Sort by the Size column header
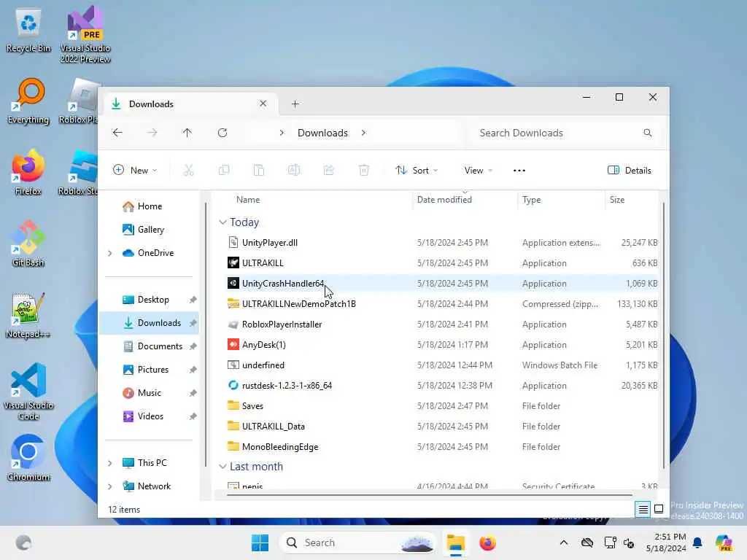This screenshot has width=747, height=560. click(x=617, y=200)
